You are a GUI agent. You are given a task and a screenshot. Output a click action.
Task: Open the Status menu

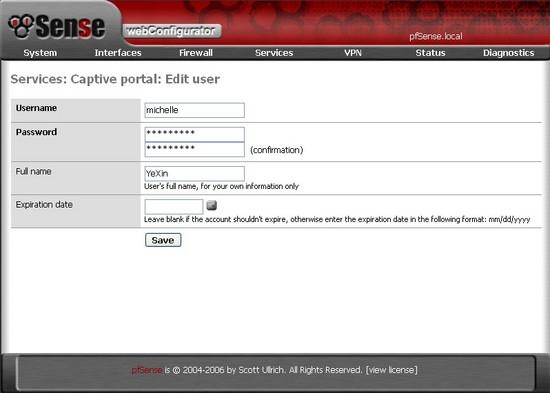[430, 53]
